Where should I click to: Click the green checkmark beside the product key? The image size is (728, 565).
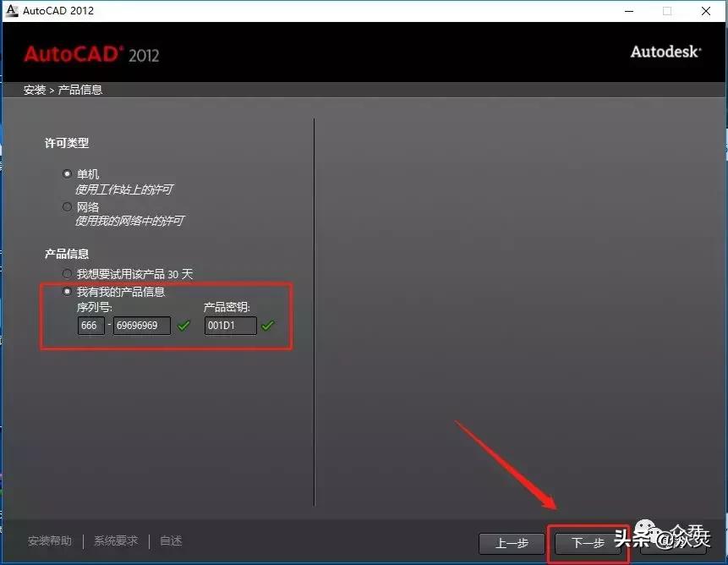[x=269, y=326]
